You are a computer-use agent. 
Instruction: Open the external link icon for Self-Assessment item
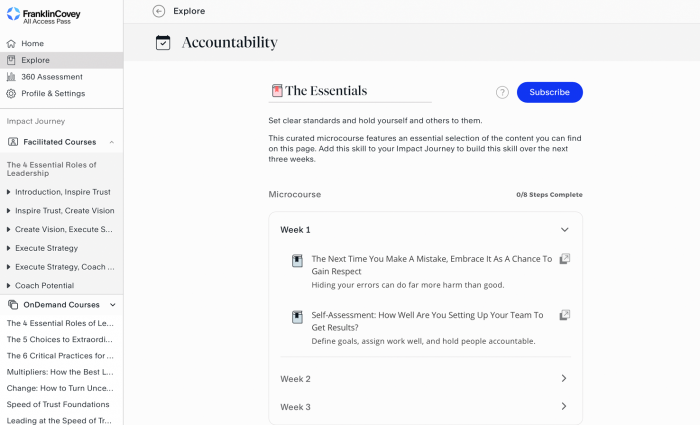tap(564, 315)
